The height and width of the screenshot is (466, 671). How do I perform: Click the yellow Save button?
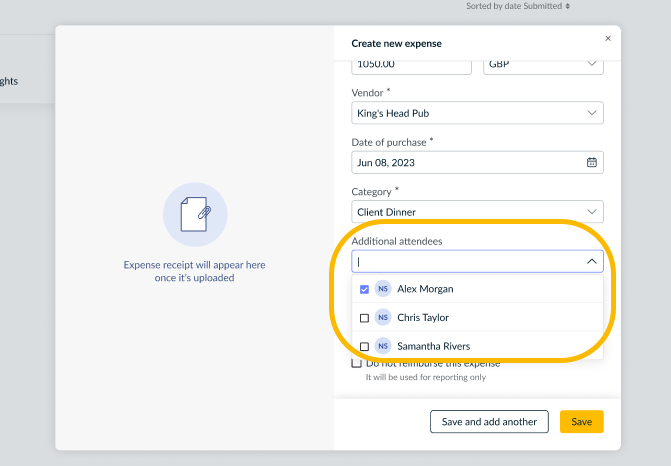coord(581,422)
